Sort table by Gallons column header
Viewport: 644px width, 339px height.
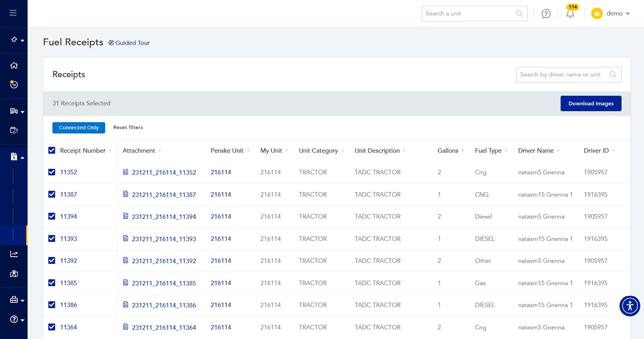click(x=448, y=151)
